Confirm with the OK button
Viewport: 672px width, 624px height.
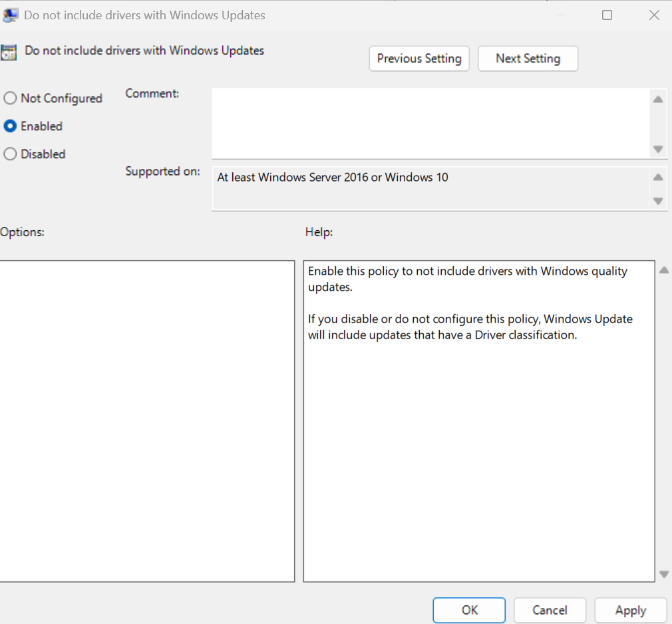469,610
